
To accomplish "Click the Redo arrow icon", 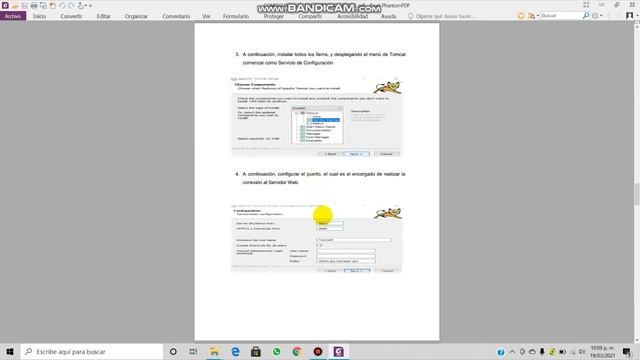I will (71, 6).
